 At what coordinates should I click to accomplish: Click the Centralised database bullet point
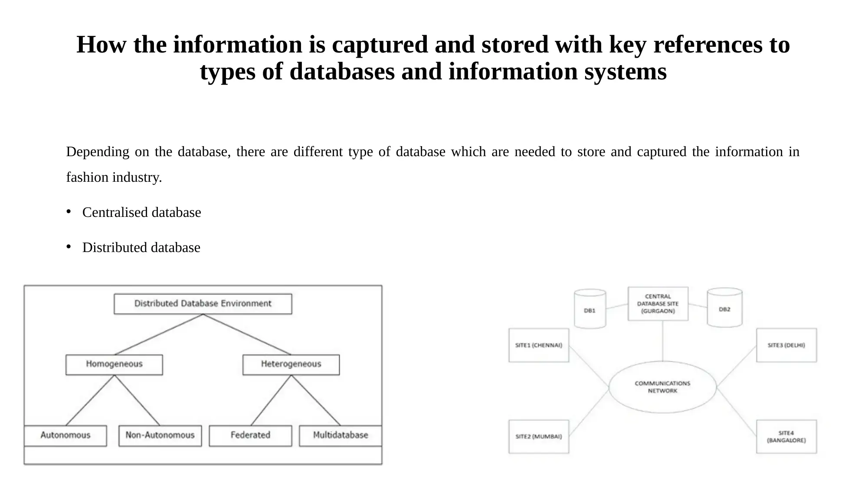142,212
